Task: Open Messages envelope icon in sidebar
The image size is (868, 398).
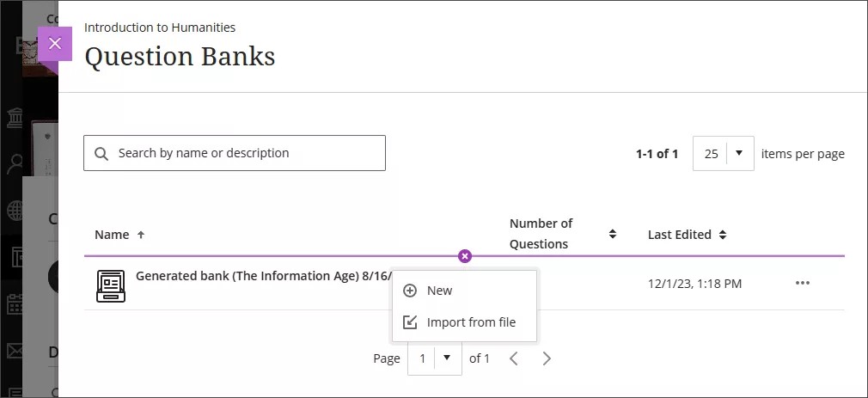Action: 15,351
